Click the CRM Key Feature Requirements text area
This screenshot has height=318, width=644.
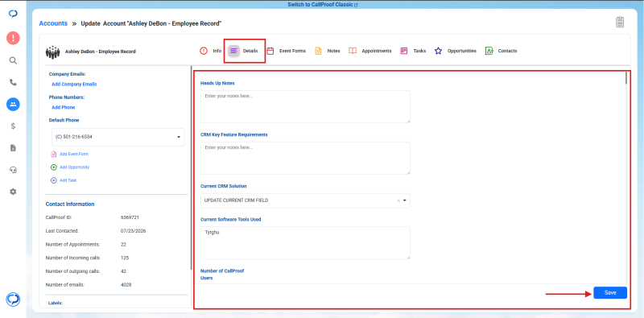pos(305,158)
